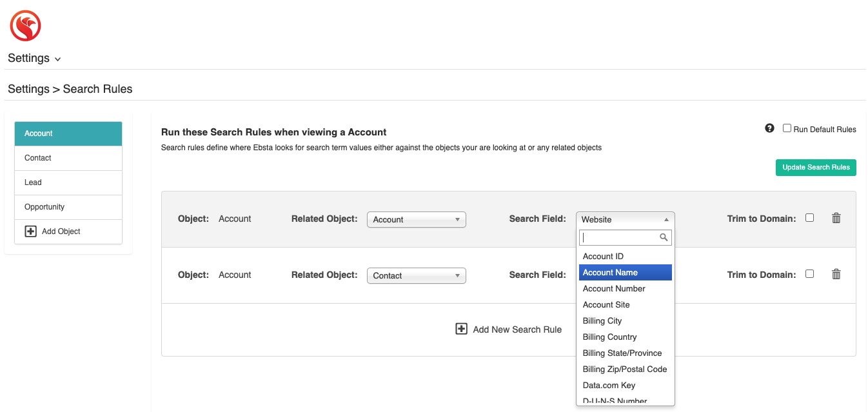Screen dimensions: 868x412
Task: Delete the Contact search rule with trash icon
Action: coord(836,274)
